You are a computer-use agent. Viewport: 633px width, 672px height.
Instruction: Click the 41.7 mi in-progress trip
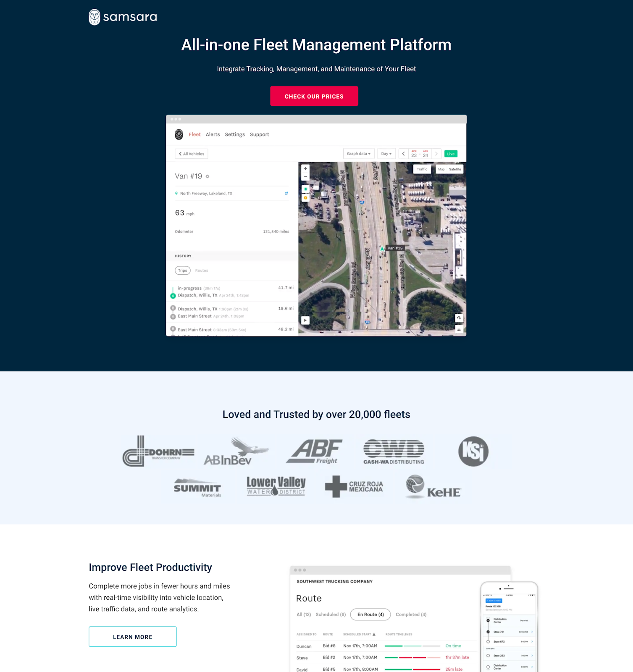click(232, 291)
